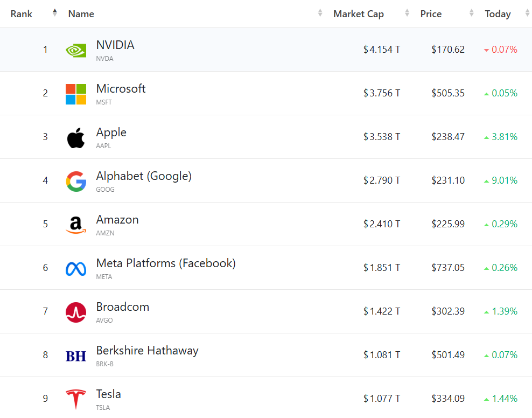Click the Apple logo icon

(x=76, y=138)
